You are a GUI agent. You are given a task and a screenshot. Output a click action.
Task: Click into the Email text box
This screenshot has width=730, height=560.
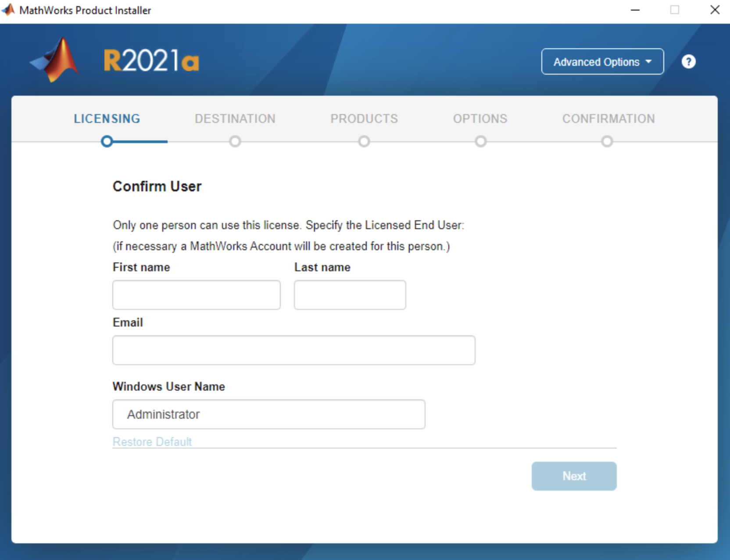click(x=294, y=350)
